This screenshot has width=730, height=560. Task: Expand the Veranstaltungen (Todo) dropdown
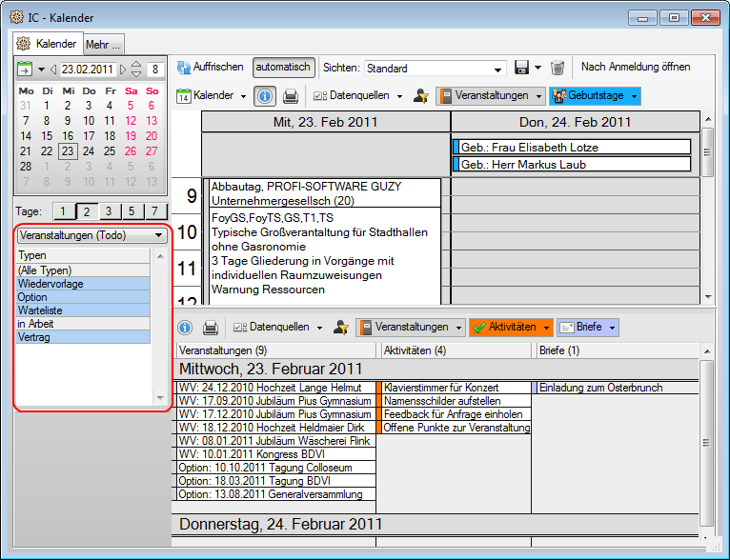point(157,235)
